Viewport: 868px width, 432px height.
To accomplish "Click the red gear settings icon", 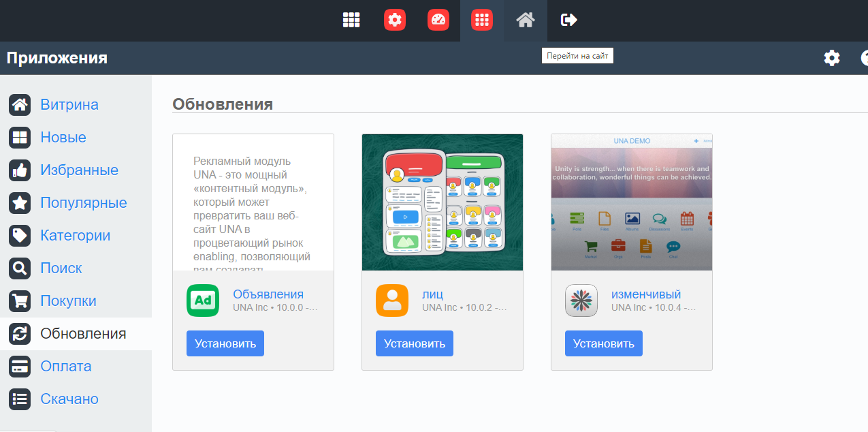I will point(395,20).
